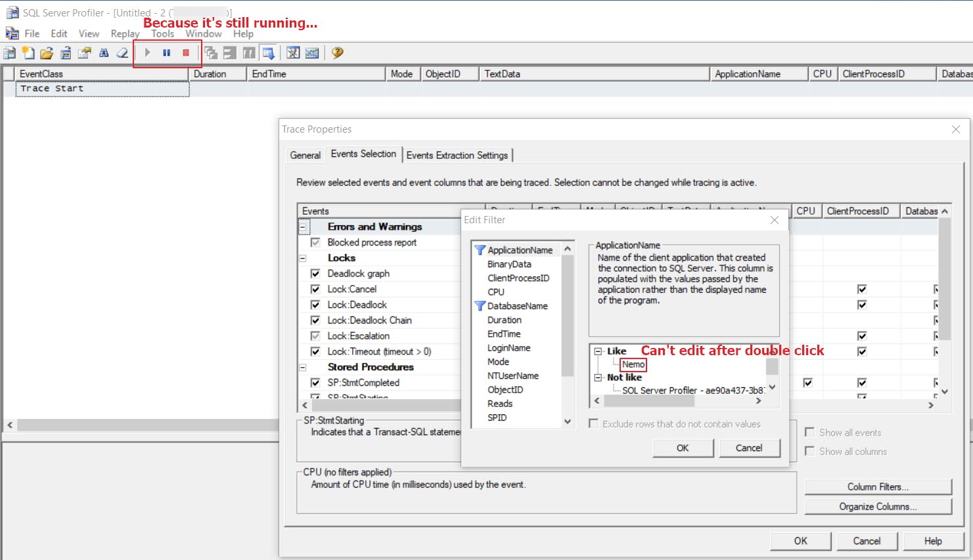Click greyed toolbar icon right after Stop
973x560 pixels.
[x=211, y=53]
